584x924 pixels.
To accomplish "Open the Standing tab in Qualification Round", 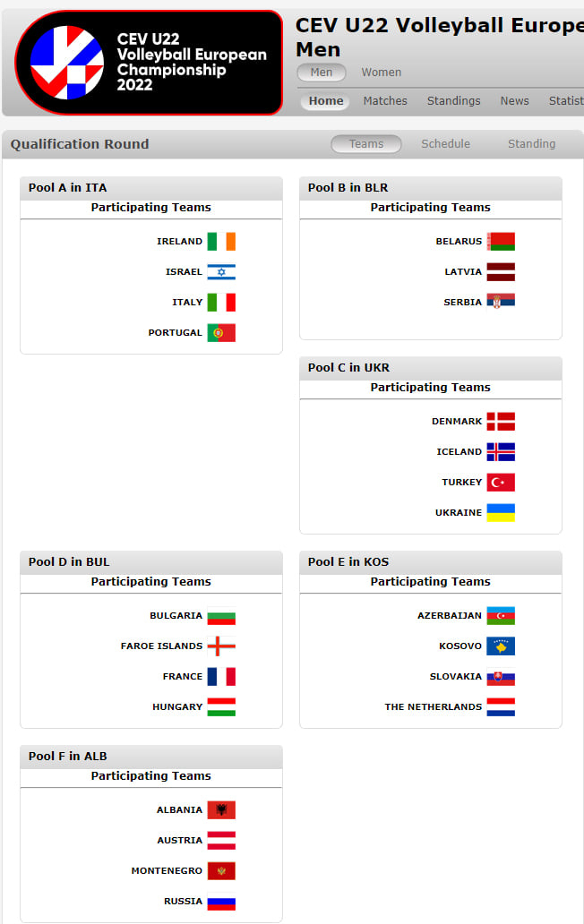I will coord(531,144).
